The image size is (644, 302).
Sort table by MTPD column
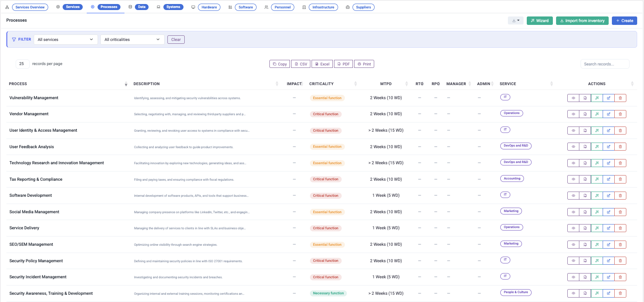point(386,84)
